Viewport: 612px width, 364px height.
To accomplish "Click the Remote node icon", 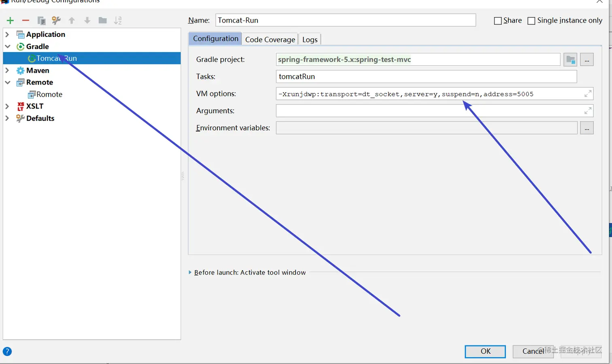I will point(20,83).
